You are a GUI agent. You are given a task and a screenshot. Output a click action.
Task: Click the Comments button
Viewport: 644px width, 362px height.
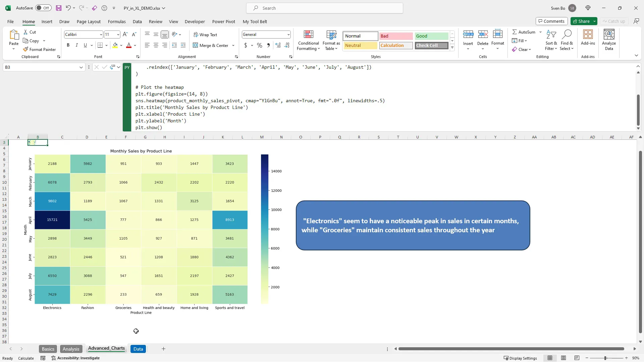551,21
